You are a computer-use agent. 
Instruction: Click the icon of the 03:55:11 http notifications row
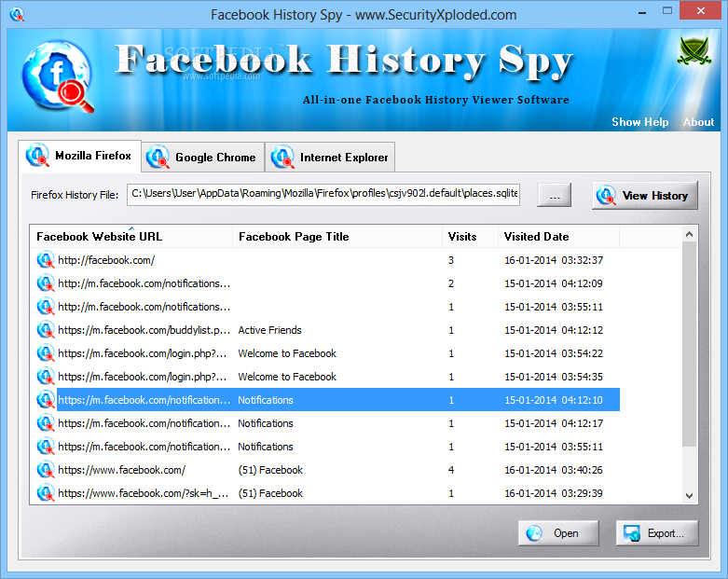click(x=46, y=307)
